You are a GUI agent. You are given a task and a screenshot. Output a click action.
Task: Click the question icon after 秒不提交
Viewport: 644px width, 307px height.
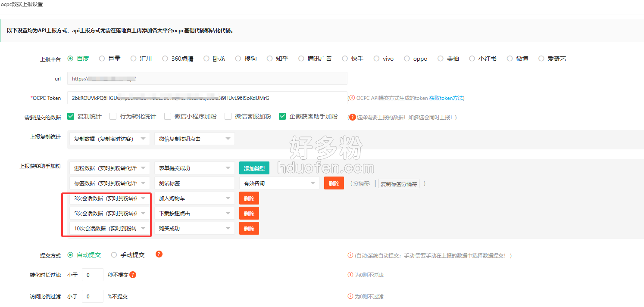[x=133, y=275]
